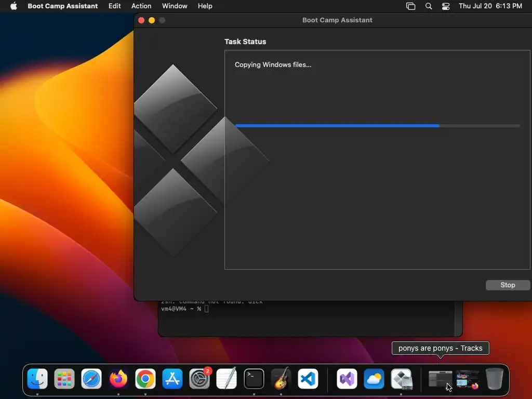Open Visual Studio Code in Dock
Image resolution: width=532 pixels, height=399 pixels.
click(x=308, y=379)
